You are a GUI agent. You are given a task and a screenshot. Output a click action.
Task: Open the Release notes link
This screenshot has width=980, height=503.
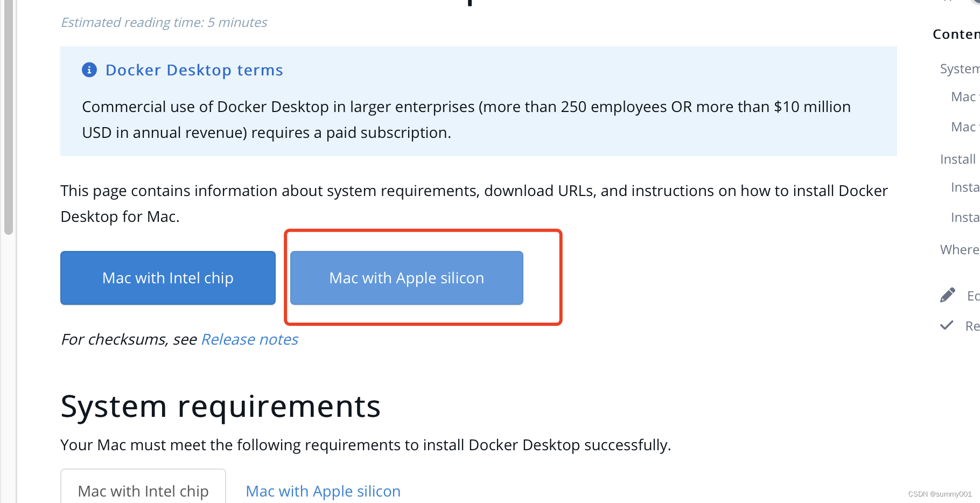(250, 339)
